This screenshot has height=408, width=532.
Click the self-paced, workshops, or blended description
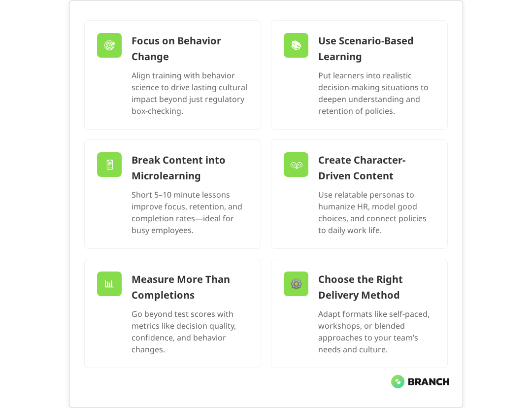pos(373,332)
